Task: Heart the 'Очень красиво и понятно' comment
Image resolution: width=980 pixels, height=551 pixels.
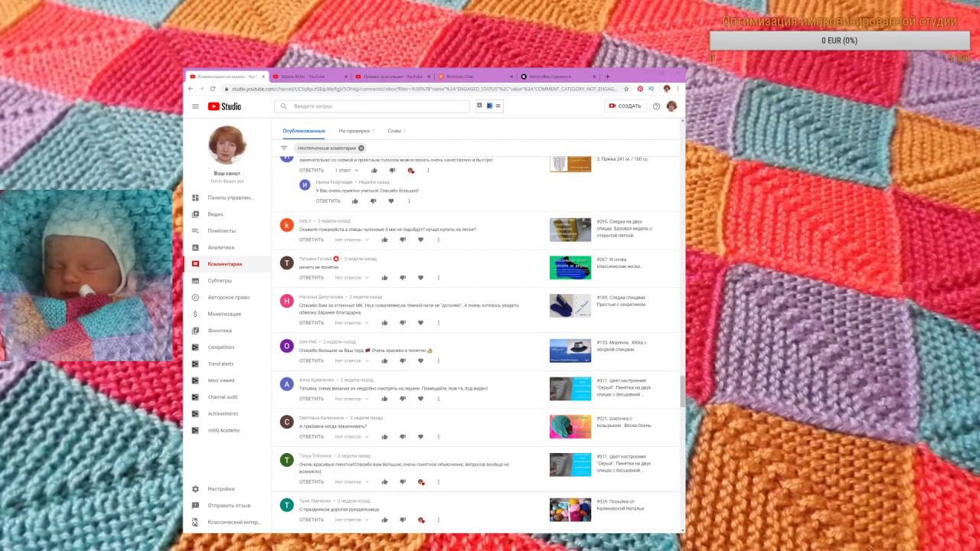Action: pos(420,360)
